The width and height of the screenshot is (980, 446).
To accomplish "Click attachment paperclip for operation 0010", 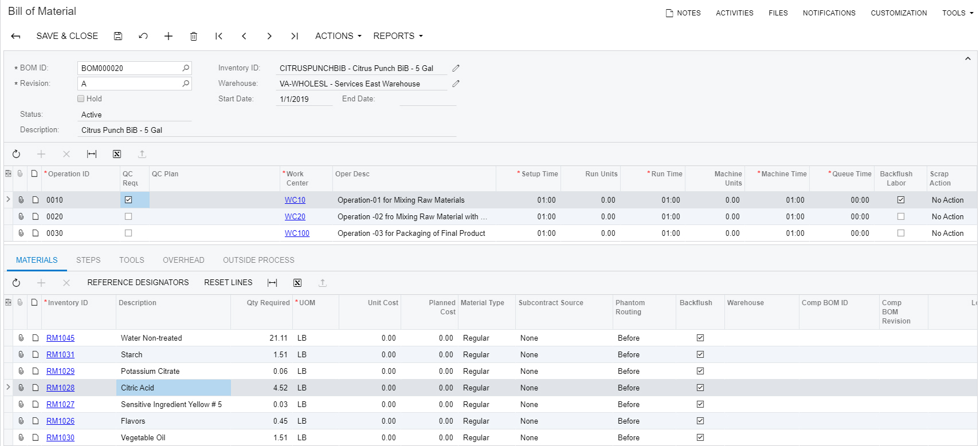I will tap(21, 200).
